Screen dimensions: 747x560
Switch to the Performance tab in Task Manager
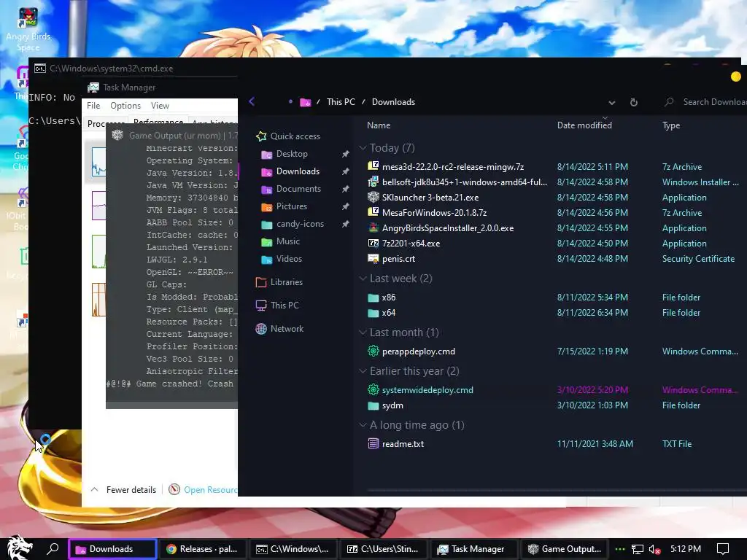[x=158, y=122]
